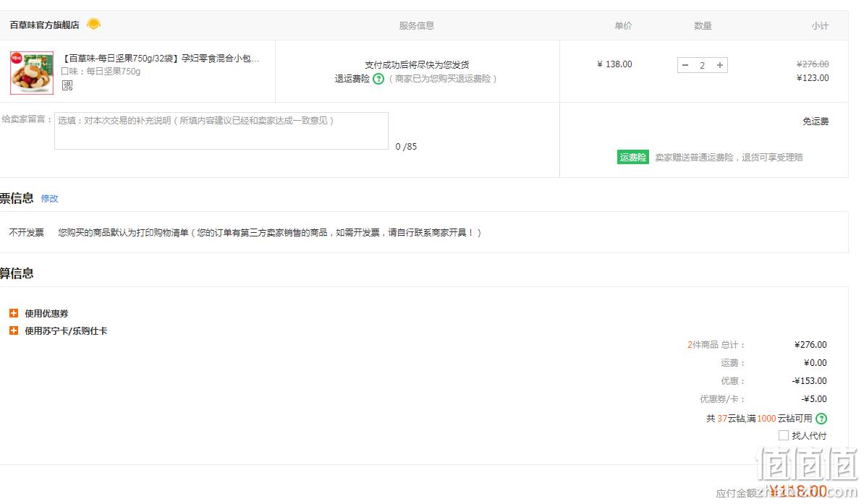864x504 pixels.
Task: Click the 2件商品 总计 label
Action: point(716,345)
